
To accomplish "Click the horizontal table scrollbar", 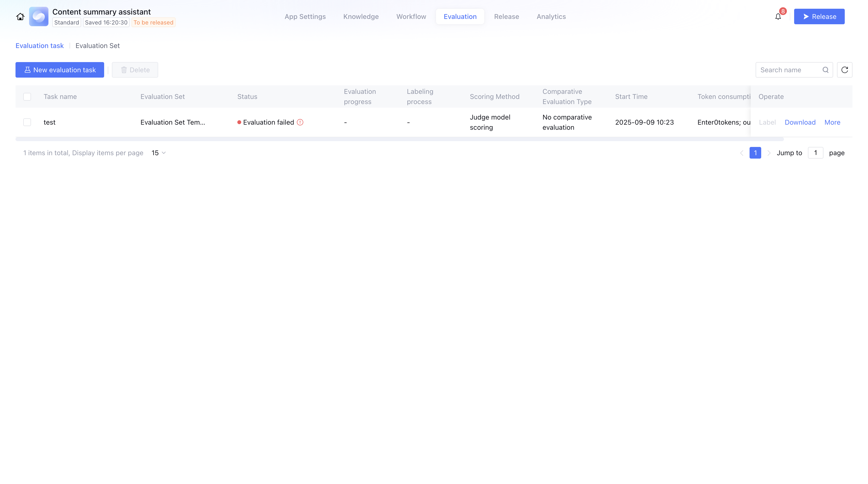I will point(399,139).
